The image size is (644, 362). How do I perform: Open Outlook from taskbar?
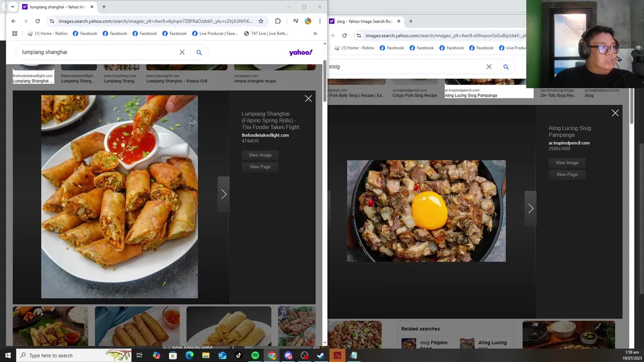coord(222,355)
